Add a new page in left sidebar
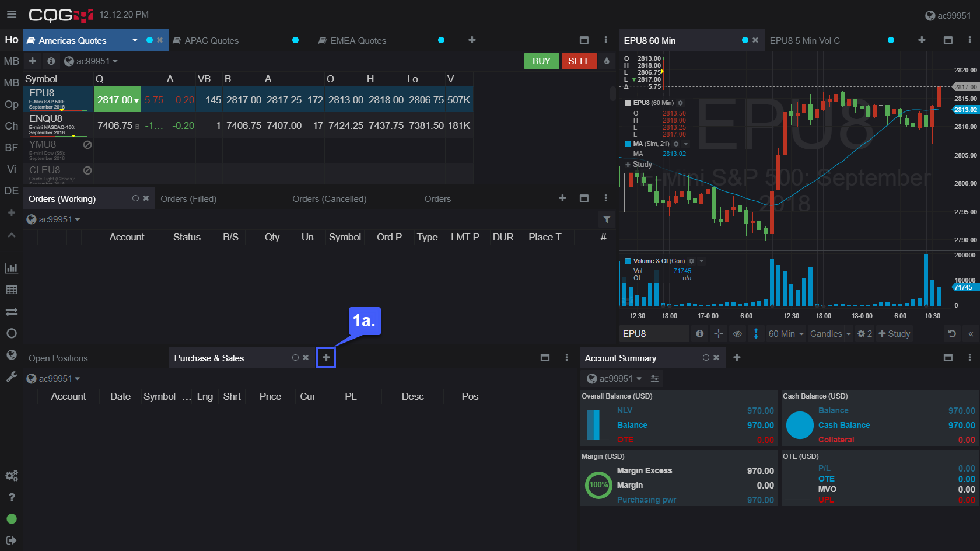980x551 pixels. pyautogui.click(x=11, y=213)
